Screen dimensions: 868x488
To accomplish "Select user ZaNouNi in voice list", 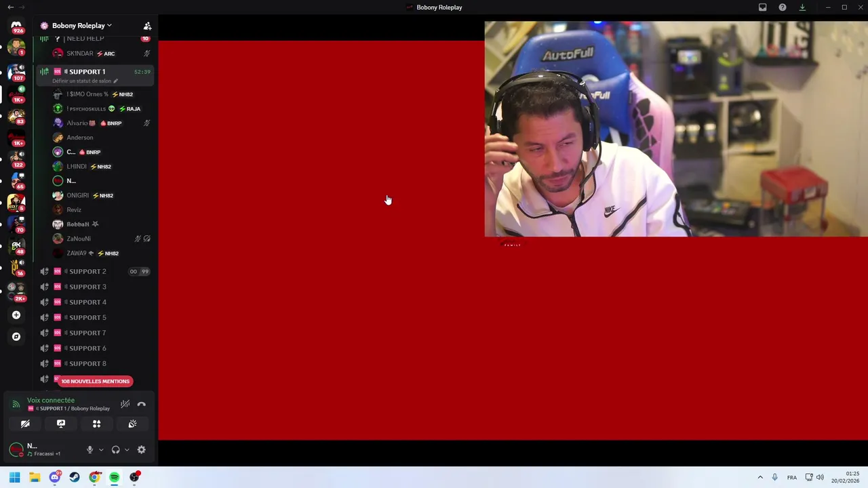I will (x=102, y=239).
